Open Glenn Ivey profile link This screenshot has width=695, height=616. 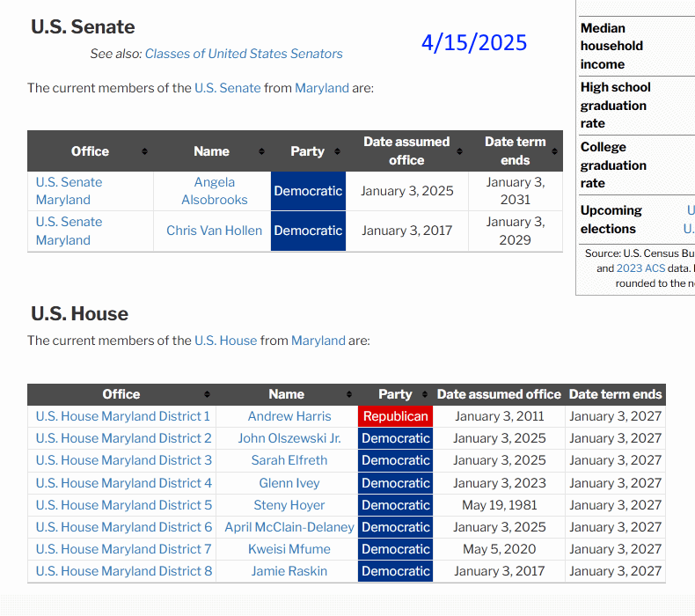click(289, 483)
